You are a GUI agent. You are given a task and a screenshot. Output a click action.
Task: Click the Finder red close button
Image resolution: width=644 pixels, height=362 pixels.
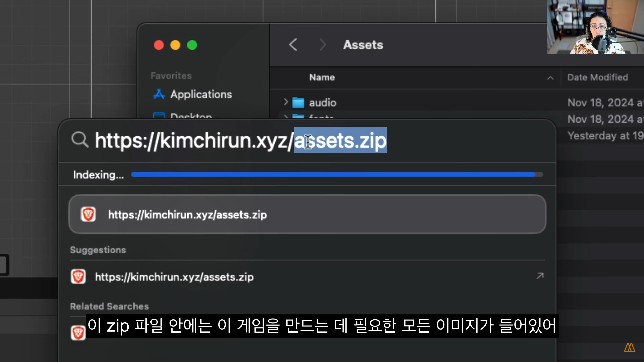(159, 45)
